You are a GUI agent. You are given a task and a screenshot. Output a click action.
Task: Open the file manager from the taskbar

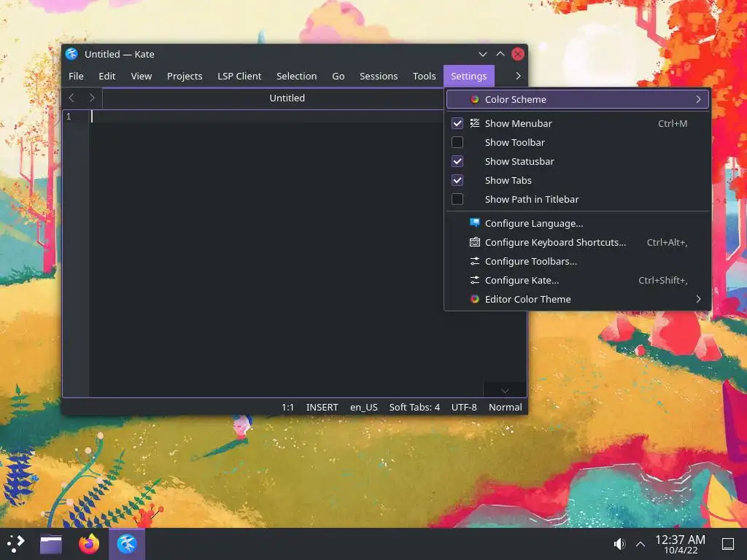(x=51, y=544)
